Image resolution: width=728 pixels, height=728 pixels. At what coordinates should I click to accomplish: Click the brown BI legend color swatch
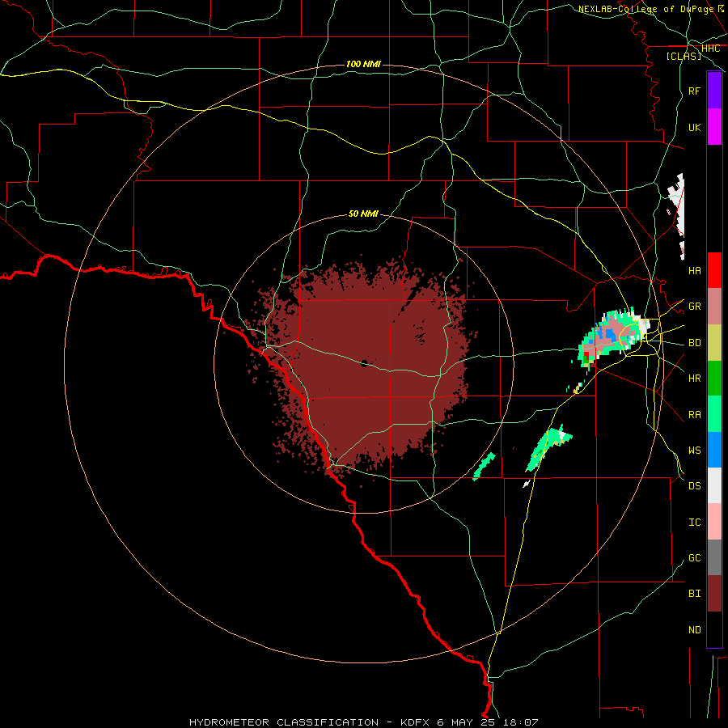tap(714, 594)
